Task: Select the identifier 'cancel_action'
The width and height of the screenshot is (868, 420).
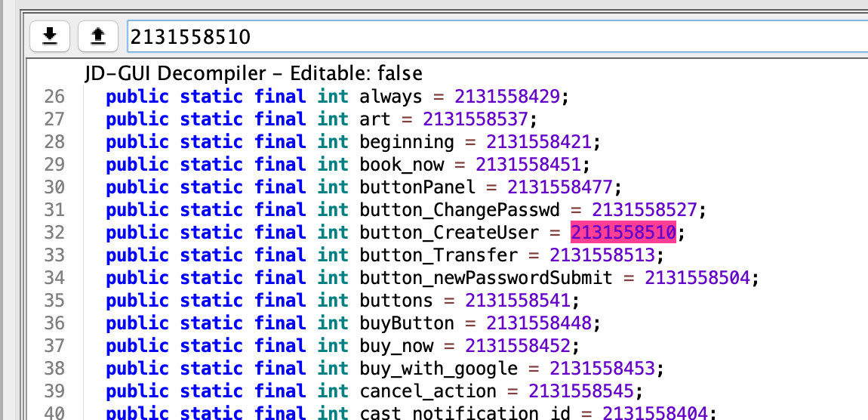Action: tap(428, 391)
